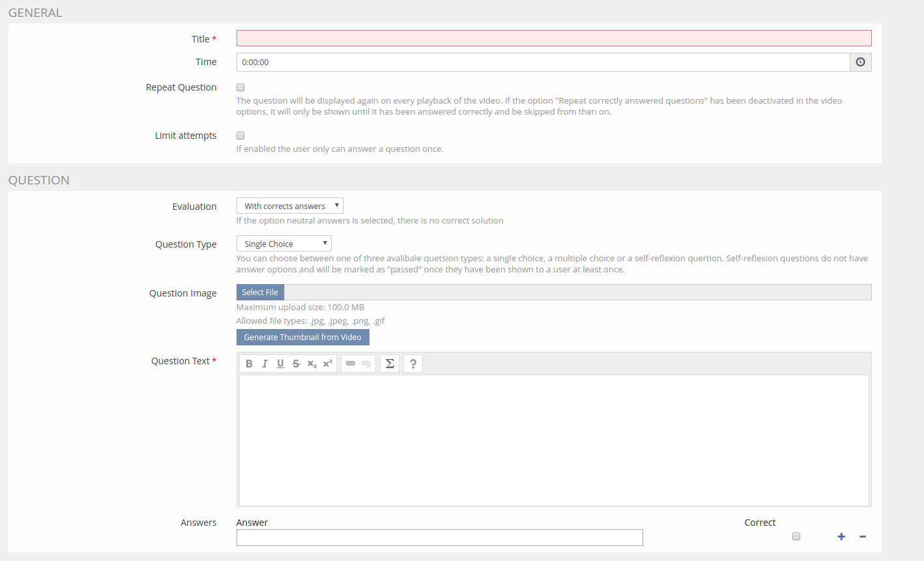924x561 pixels.
Task: Toggle bold formatting in question editor
Action: pos(249,364)
